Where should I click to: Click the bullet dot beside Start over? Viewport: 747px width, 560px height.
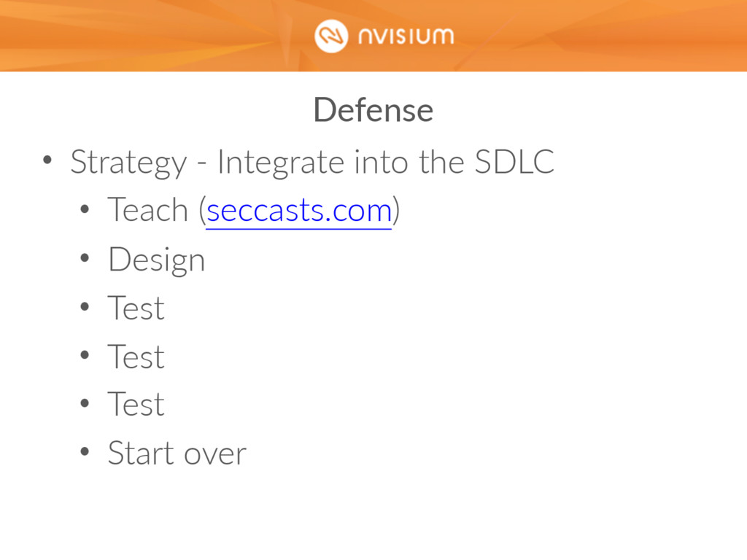pyautogui.click(x=85, y=451)
